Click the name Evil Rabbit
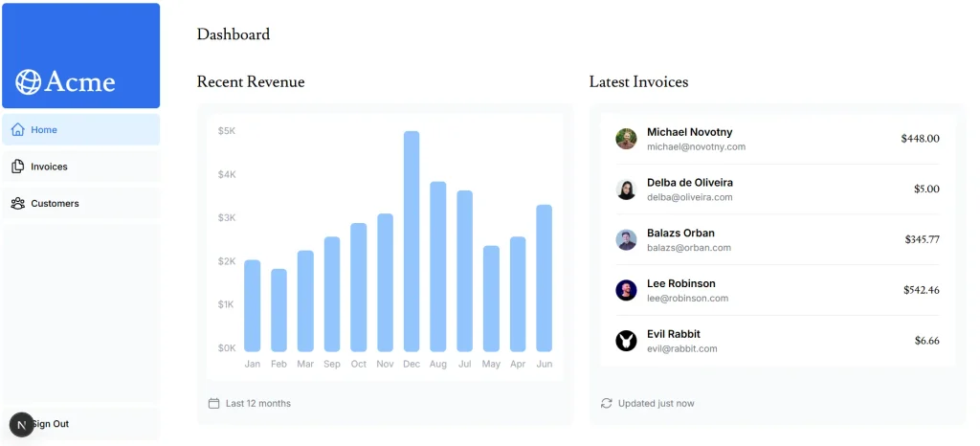 click(674, 334)
